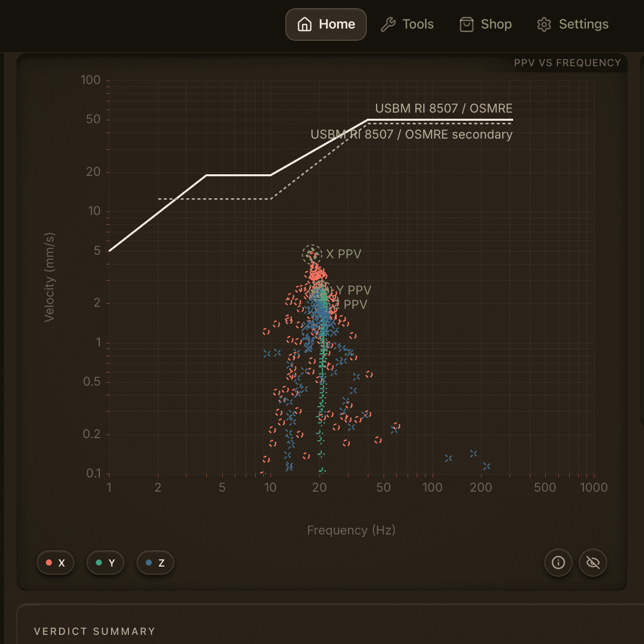Click the PPV VS FREQUENCY panel title
This screenshot has height=644, width=644.
[568, 63]
